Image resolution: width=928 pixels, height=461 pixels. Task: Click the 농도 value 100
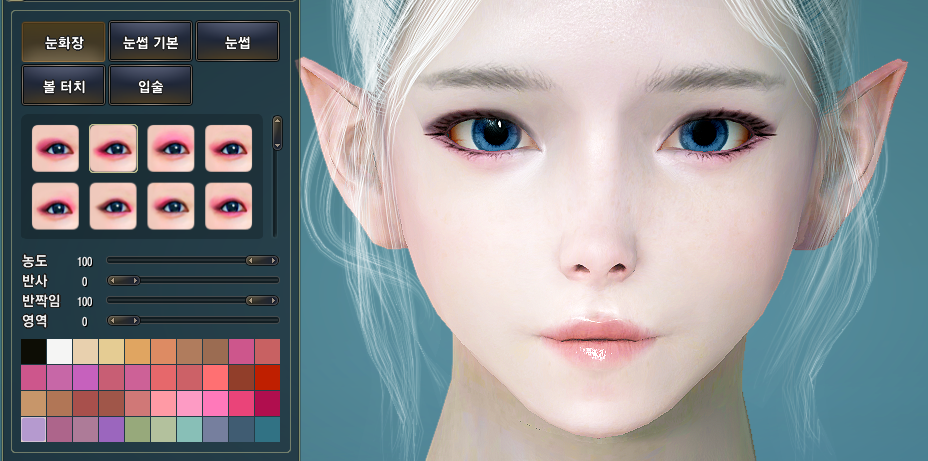85,262
